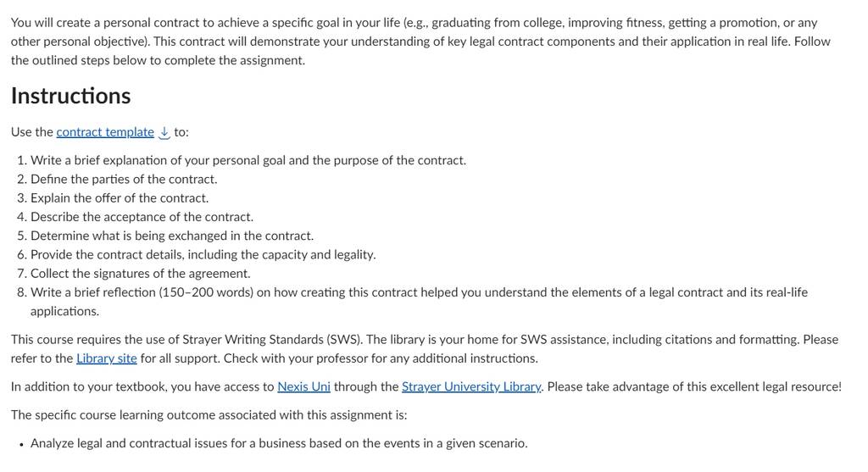Click the course learning outcome sentence
The height and width of the screenshot is (472, 868).
(209, 414)
